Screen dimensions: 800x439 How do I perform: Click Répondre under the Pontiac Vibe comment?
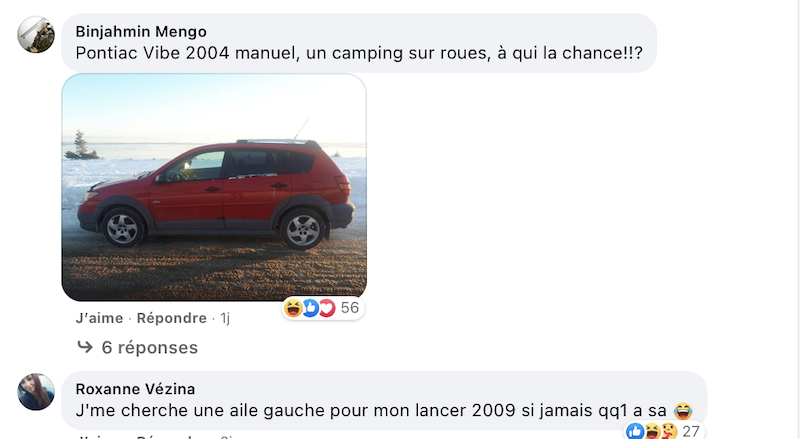(171, 318)
